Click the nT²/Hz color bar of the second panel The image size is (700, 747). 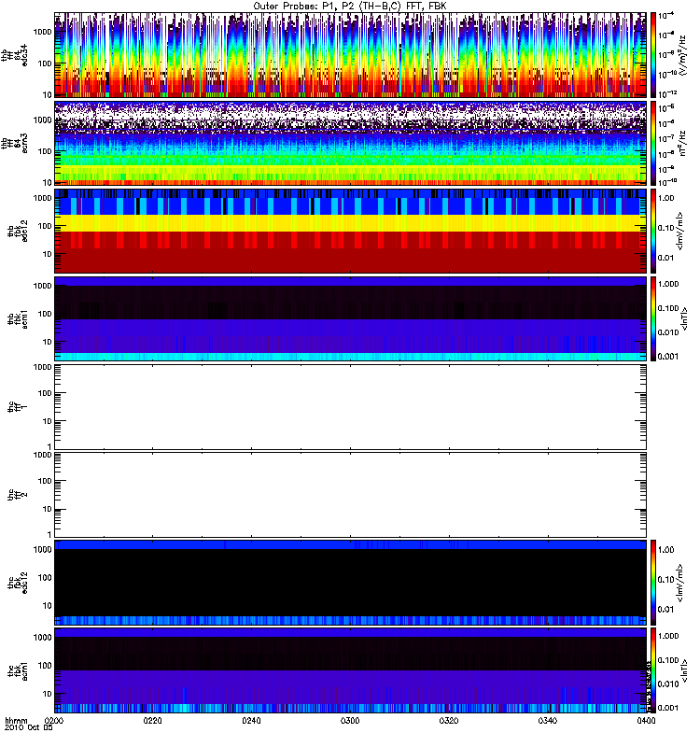pos(653,143)
